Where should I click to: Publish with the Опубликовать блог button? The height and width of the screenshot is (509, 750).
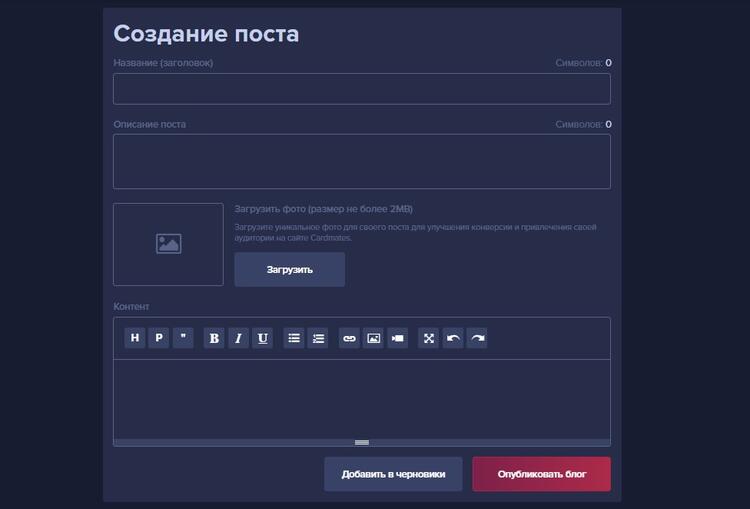(541, 474)
